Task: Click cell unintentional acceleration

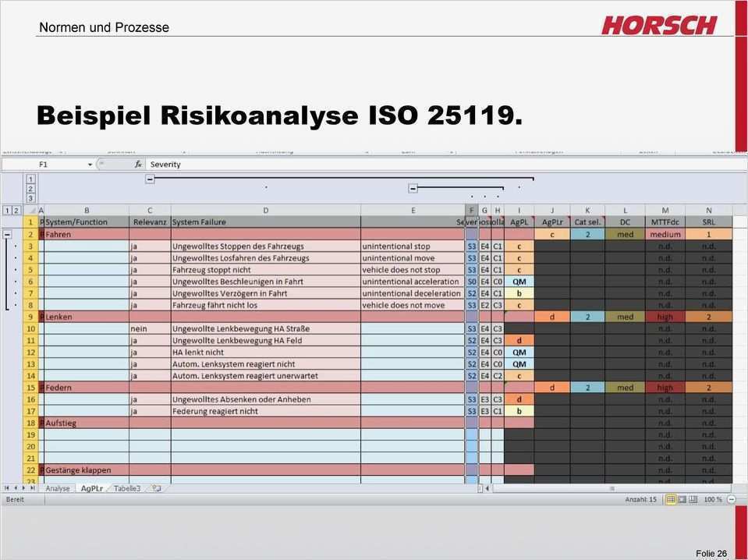Action: pos(413,282)
